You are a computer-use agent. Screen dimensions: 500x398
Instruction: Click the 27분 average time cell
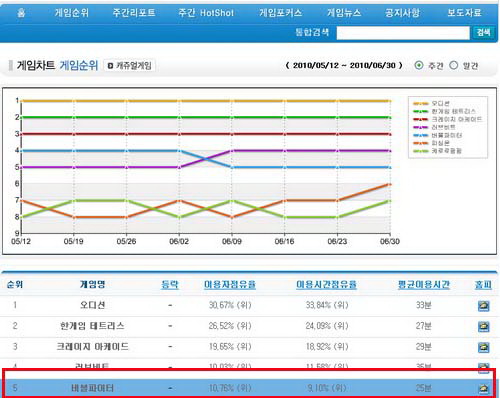point(424,326)
